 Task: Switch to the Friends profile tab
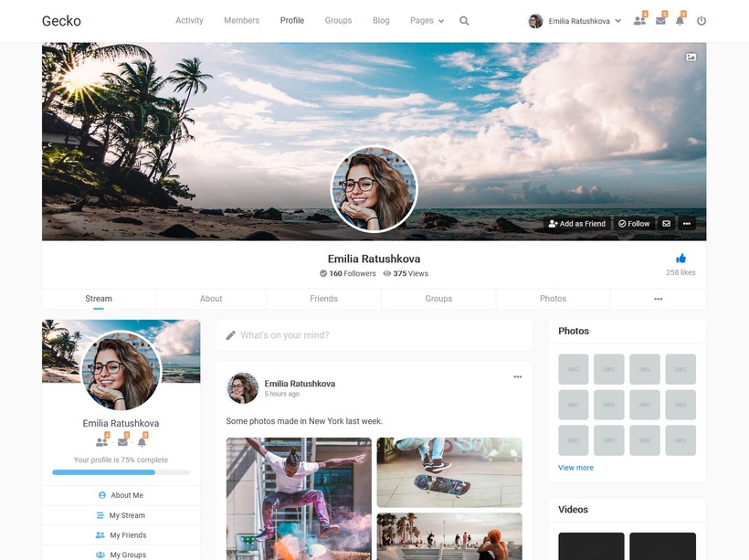[x=323, y=299]
